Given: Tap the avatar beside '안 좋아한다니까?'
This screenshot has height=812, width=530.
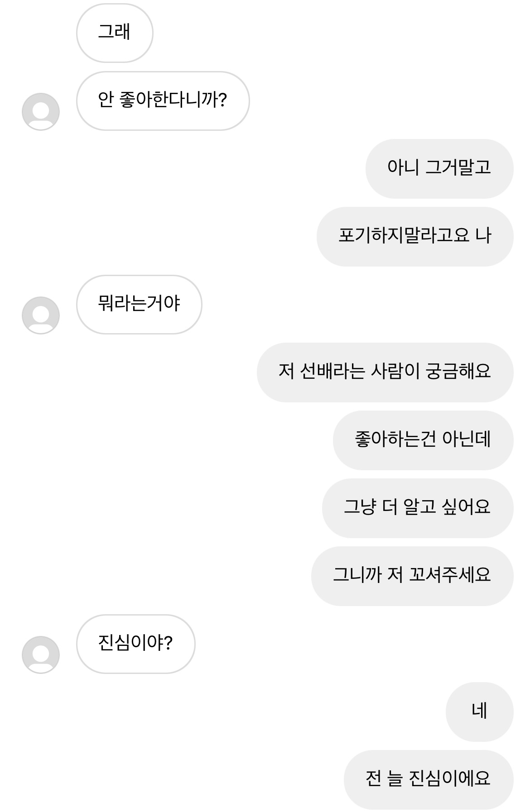Looking at the screenshot, I should point(41,112).
